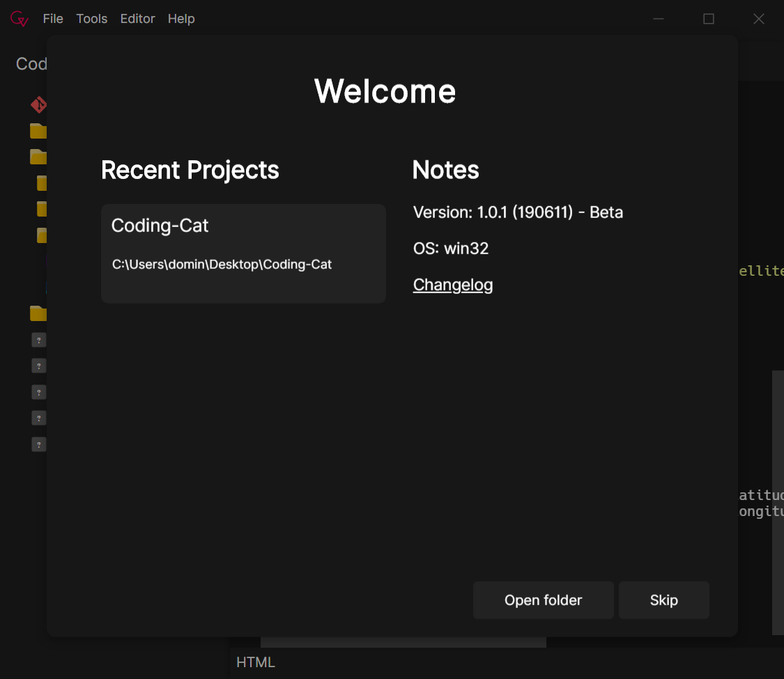
Task: Select the red Git repository icon in sidebar
Action: pyautogui.click(x=39, y=104)
